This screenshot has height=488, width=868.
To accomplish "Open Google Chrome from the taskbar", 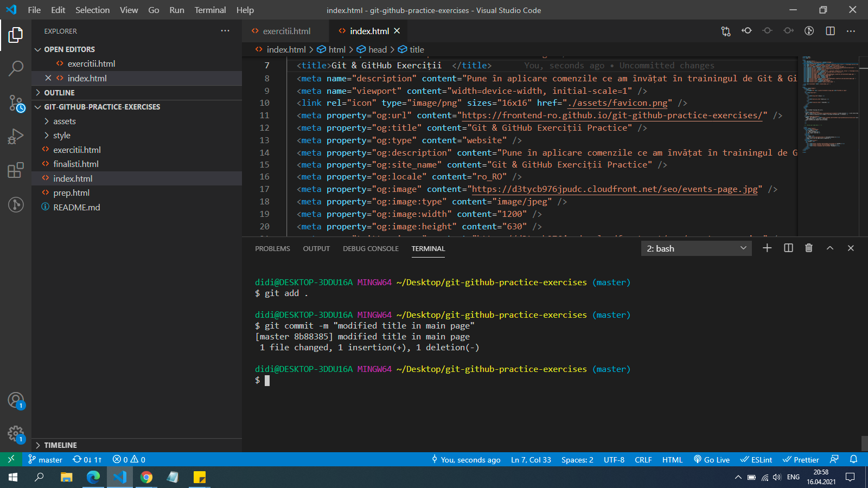I will pos(146,477).
